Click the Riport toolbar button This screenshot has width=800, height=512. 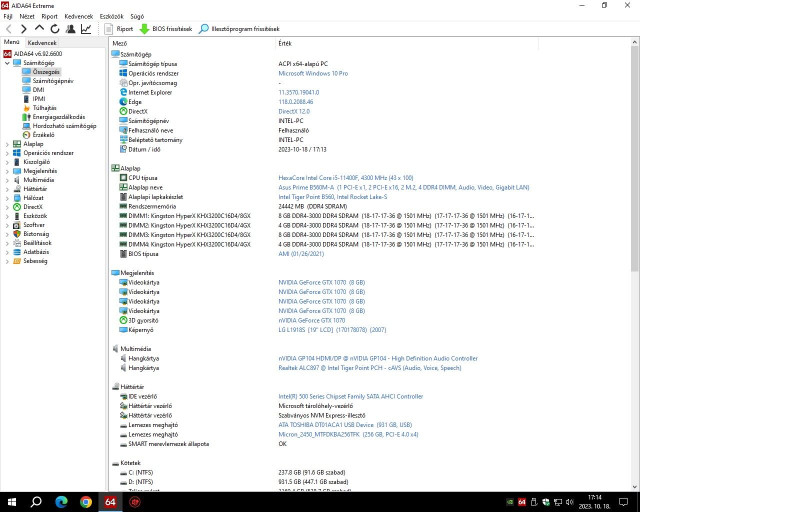tap(118, 29)
